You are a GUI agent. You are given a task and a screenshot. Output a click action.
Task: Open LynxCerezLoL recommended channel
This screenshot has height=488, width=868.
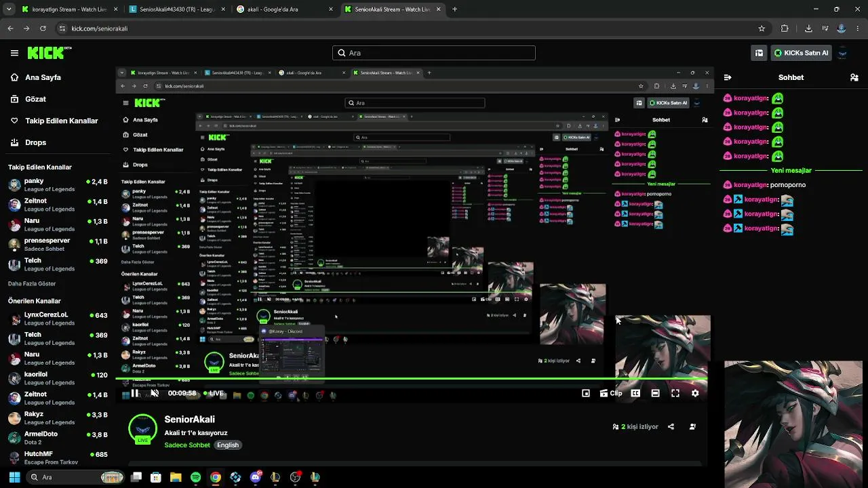(58, 319)
